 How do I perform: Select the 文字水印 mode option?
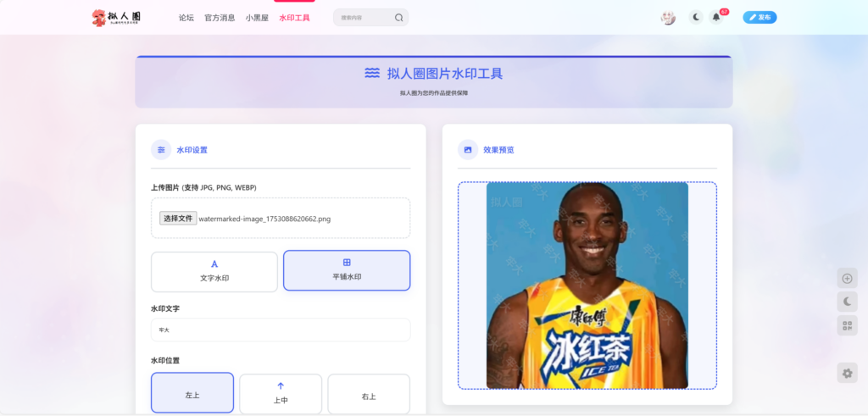coord(214,271)
